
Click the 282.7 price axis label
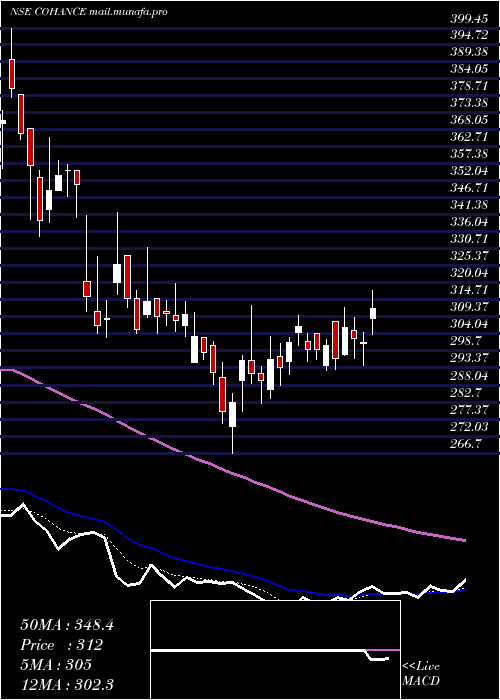[x=465, y=392]
